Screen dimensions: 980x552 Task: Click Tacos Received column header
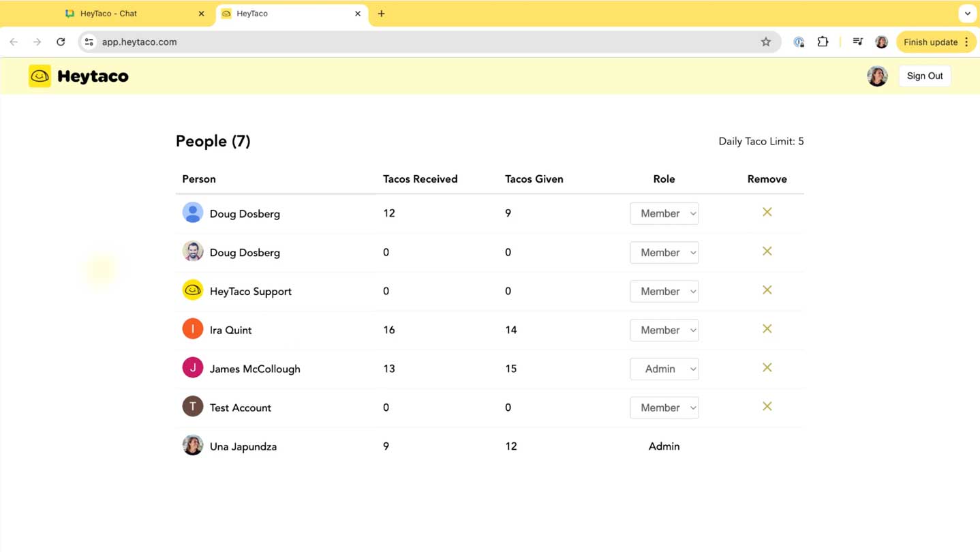[x=420, y=179]
